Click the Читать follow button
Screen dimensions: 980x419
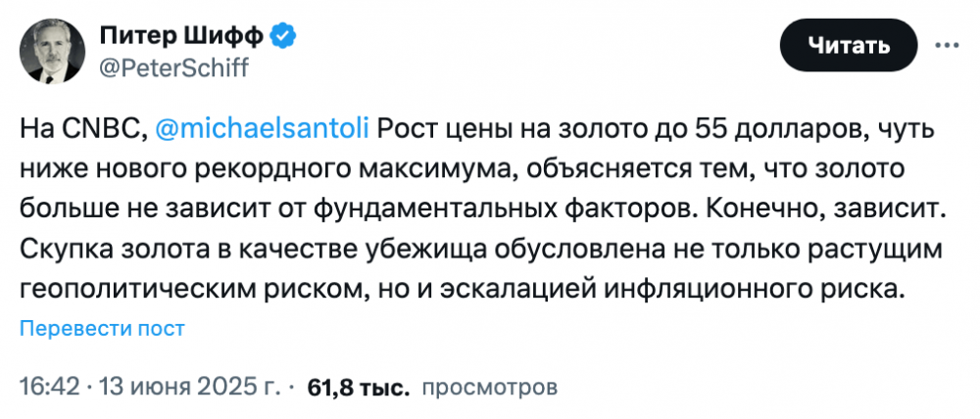(x=848, y=45)
